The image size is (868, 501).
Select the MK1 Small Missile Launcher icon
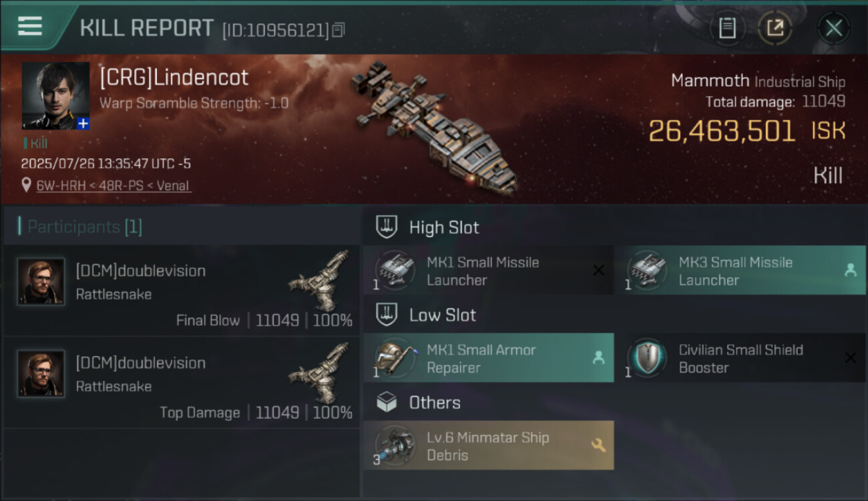point(394,271)
